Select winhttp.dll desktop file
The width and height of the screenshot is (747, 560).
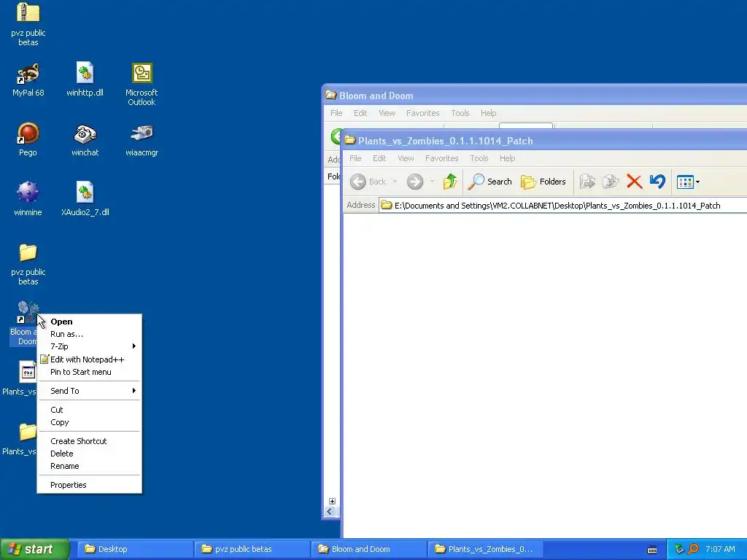click(x=85, y=74)
